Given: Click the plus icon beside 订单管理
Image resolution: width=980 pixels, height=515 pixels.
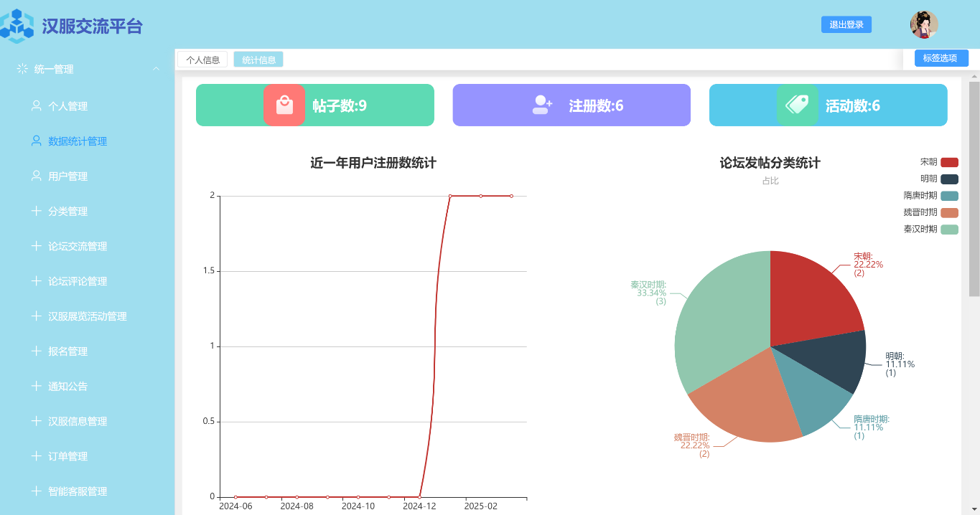Looking at the screenshot, I should (36, 455).
